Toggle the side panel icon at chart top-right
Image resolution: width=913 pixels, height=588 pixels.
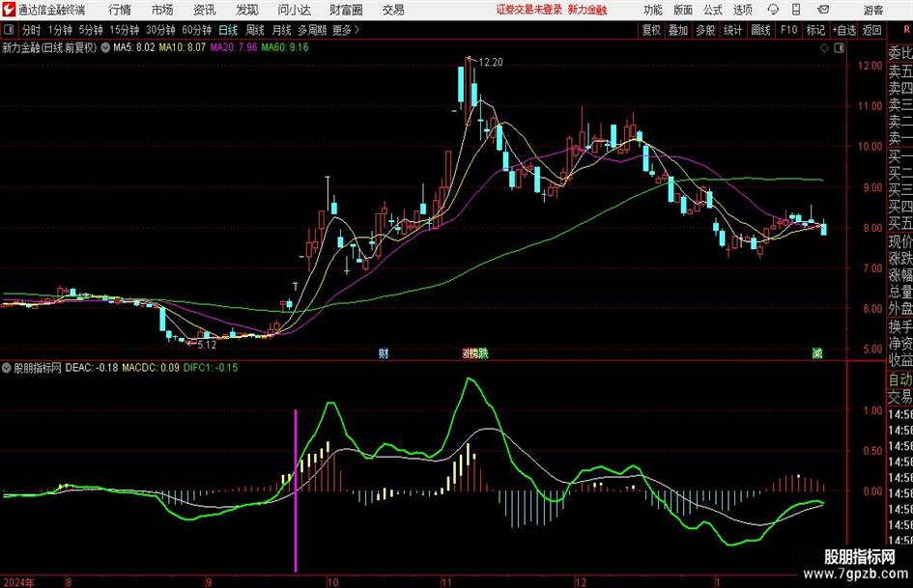(839, 48)
